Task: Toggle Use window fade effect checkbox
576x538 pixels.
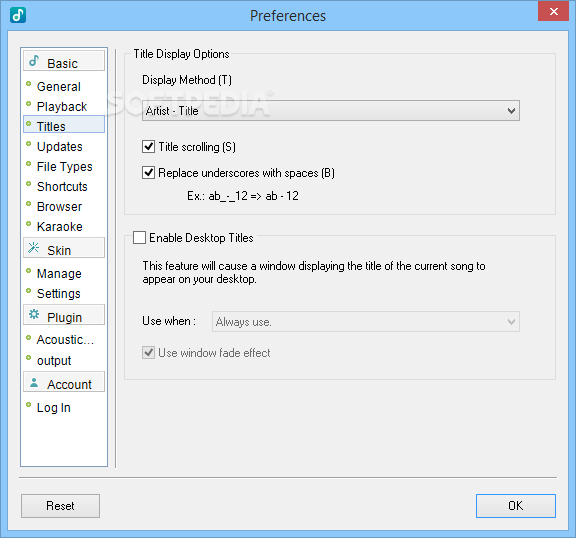Action: 148,353
